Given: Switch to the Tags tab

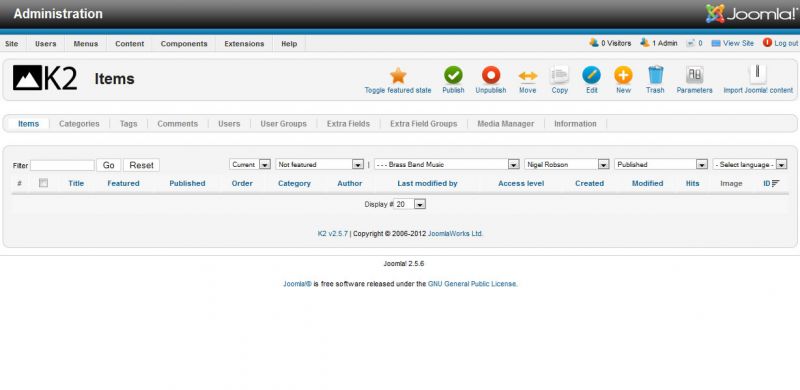Looking at the screenshot, I should pos(129,124).
